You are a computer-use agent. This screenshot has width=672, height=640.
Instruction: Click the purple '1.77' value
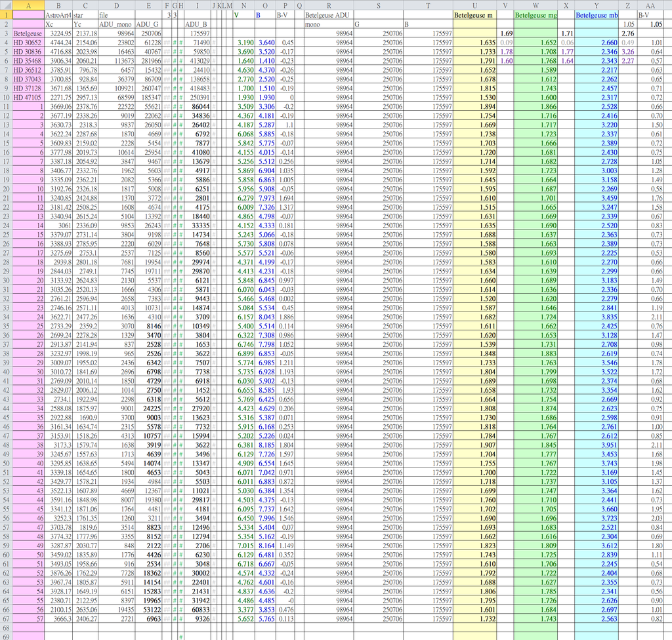click(x=566, y=52)
